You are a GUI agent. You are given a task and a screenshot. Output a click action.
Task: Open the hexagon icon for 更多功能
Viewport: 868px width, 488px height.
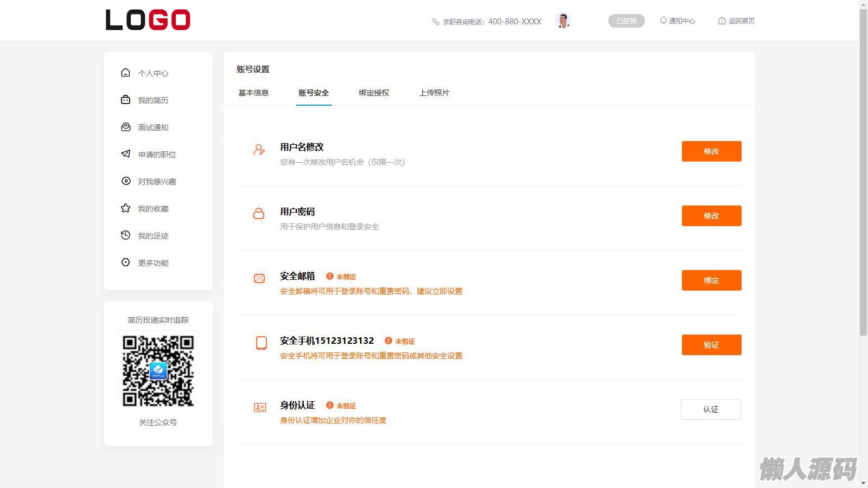tap(125, 262)
